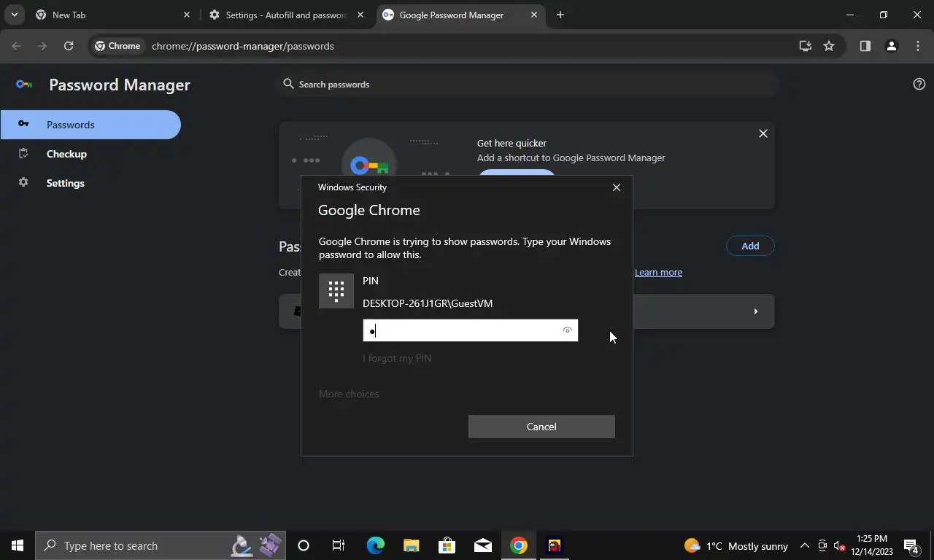Cancel the Windows Security prompt
934x560 pixels.
coord(541,427)
